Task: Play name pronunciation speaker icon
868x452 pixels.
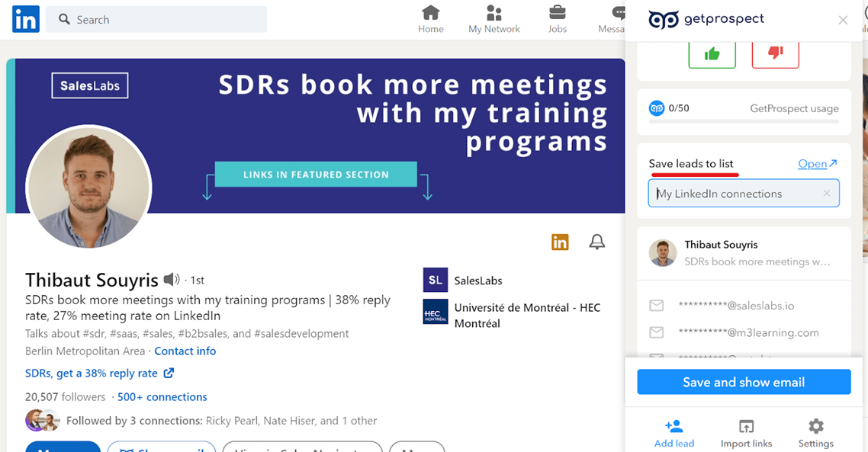Action: [x=171, y=280]
